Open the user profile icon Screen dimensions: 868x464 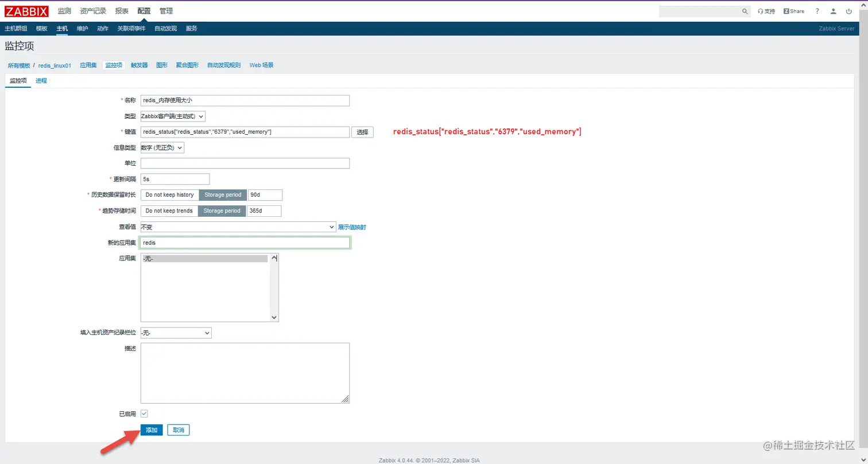click(x=833, y=11)
